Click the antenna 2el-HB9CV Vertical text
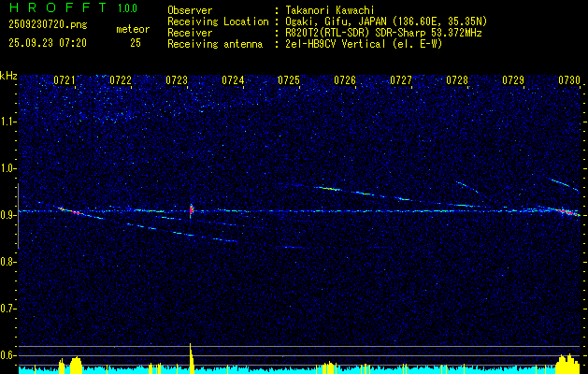 click(x=364, y=44)
